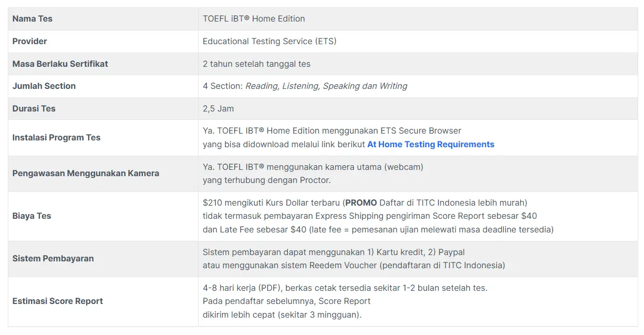
Task: Click the "Sistem Pembayaran" row label
Action: click(53, 259)
